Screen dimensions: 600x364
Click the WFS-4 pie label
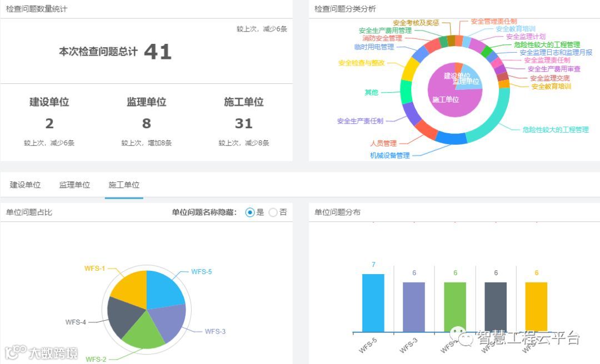point(76,322)
